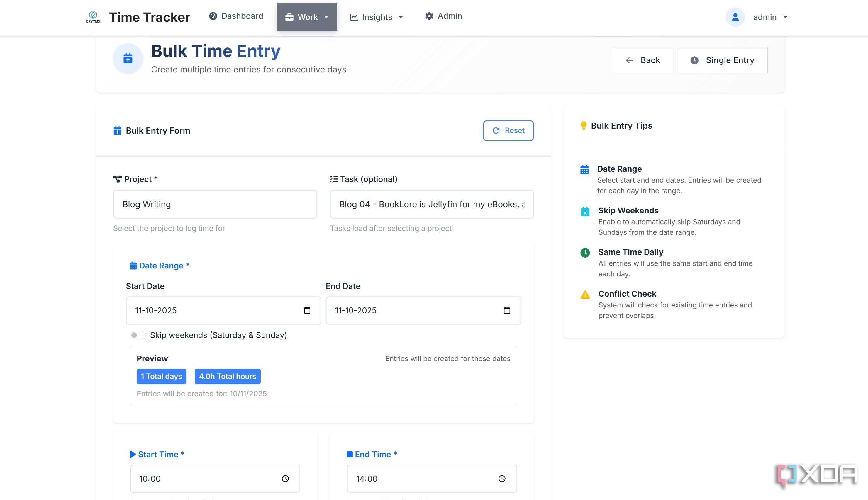Viewport: 868px width, 500px height.
Task: Click the Bulk Time Entry calendar-plus icon
Action: click(128, 58)
